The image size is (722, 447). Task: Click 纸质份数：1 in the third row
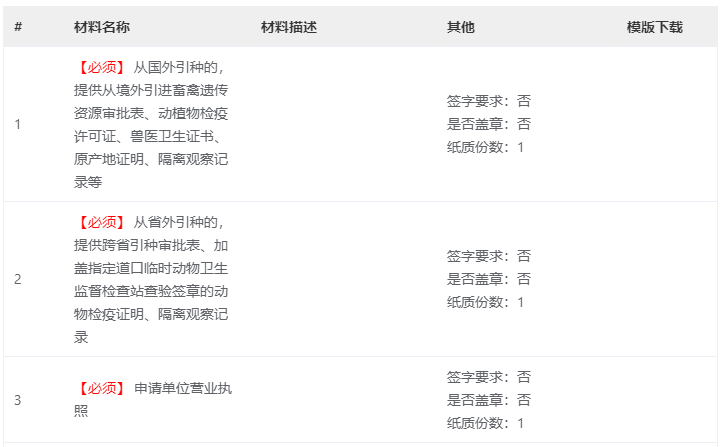pos(485,423)
